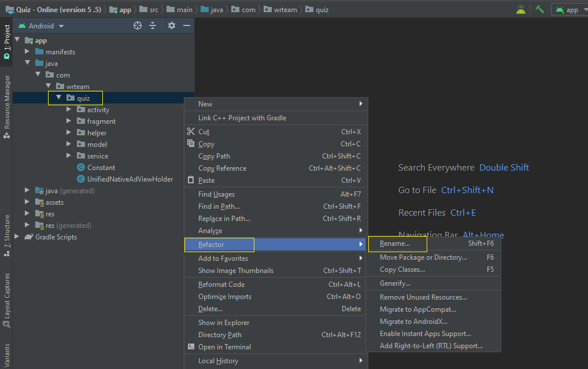Expand the fragment package arrow

(69, 121)
